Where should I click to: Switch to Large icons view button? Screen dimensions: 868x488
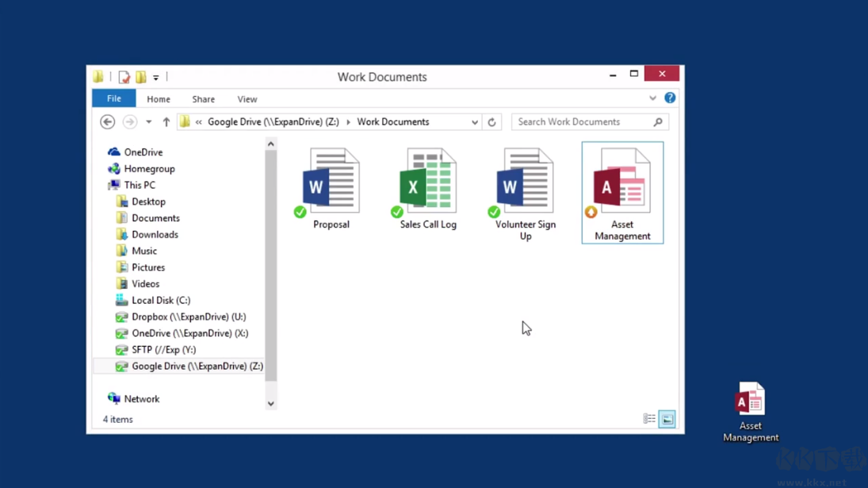pyautogui.click(x=667, y=419)
